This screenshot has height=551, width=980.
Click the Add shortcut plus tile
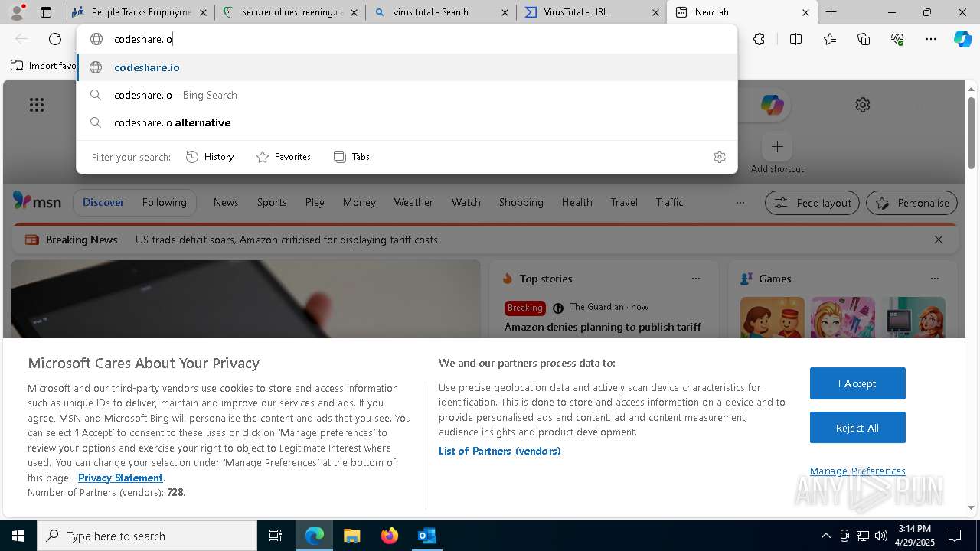(777, 146)
